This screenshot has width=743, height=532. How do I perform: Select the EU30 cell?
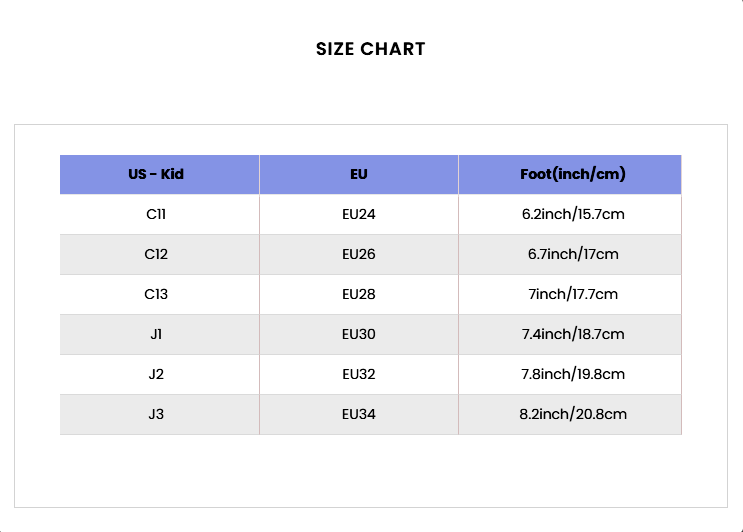point(359,334)
